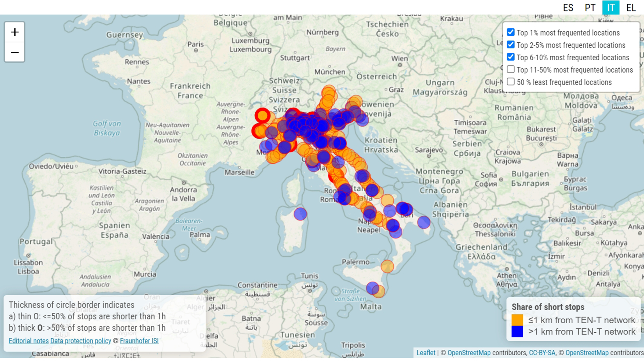Enable 50 % least frequented locations

pyautogui.click(x=511, y=82)
